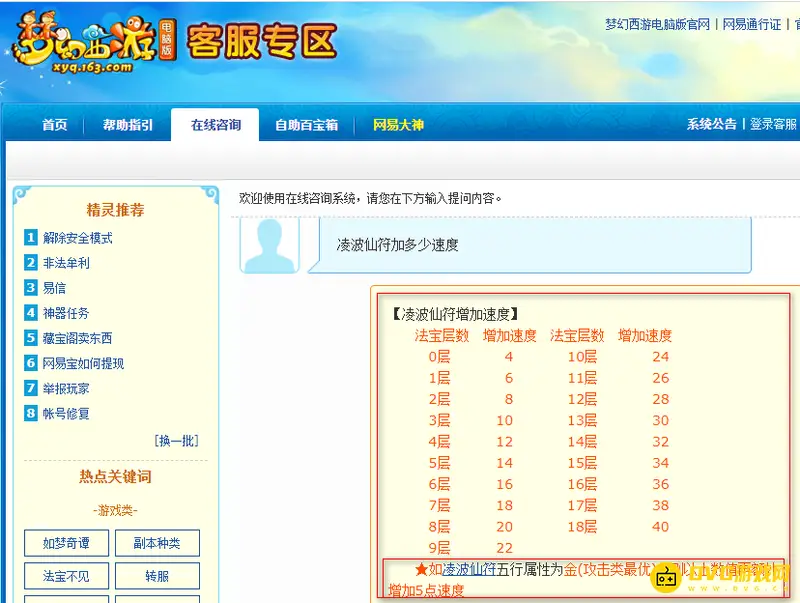The width and height of the screenshot is (800, 603).
Task: Open the 自助百宝箱 tab
Action: pos(306,125)
